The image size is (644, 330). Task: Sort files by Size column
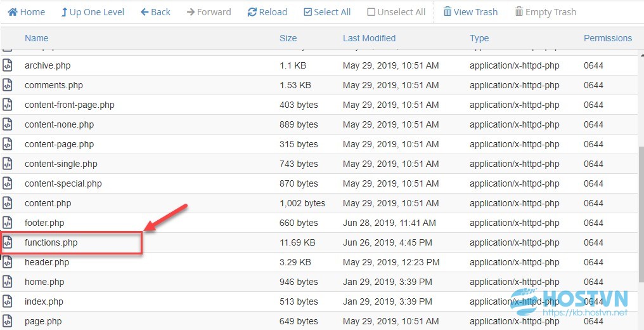[x=288, y=38]
